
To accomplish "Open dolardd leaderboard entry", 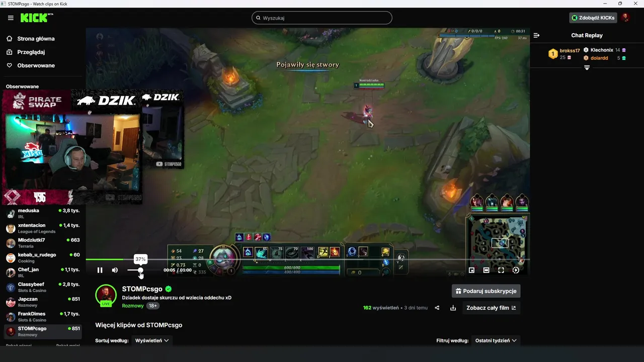I will tap(604, 58).
